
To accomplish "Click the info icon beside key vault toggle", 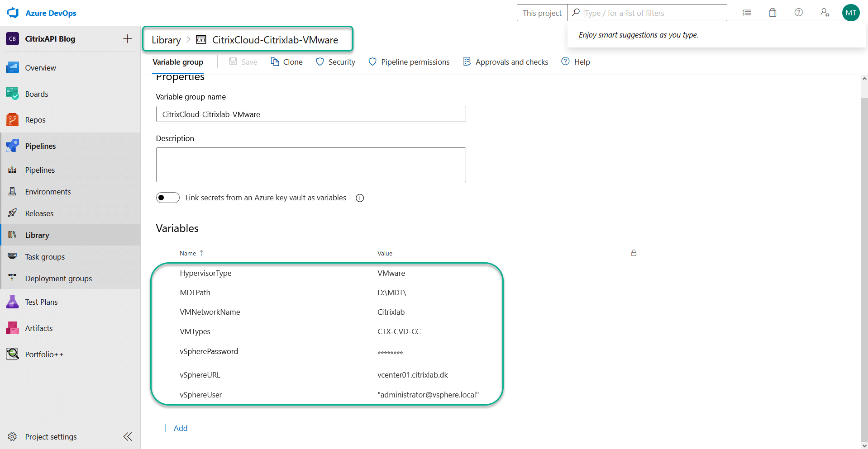I will 360,198.
